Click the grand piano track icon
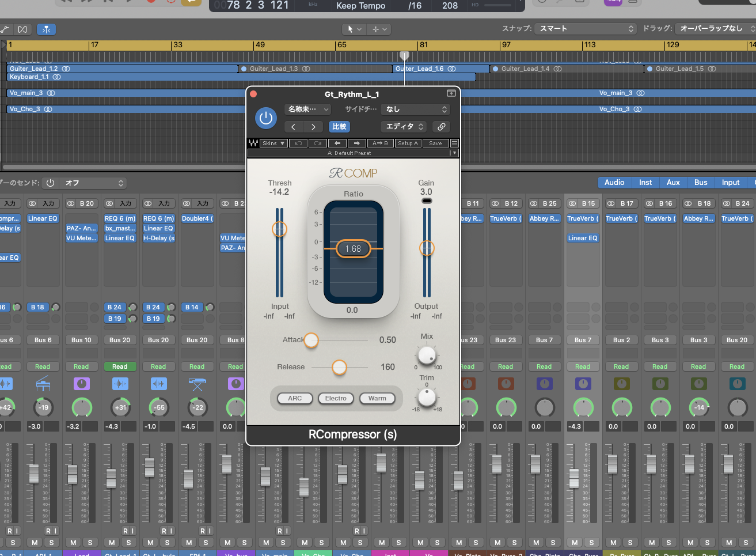The height and width of the screenshot is (556, 756). 43,384
